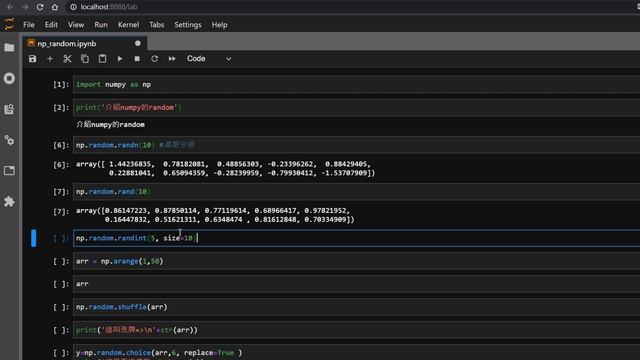640x360 pixels.
Task: Open the property inspector gears icon
Action: point(9,140)
